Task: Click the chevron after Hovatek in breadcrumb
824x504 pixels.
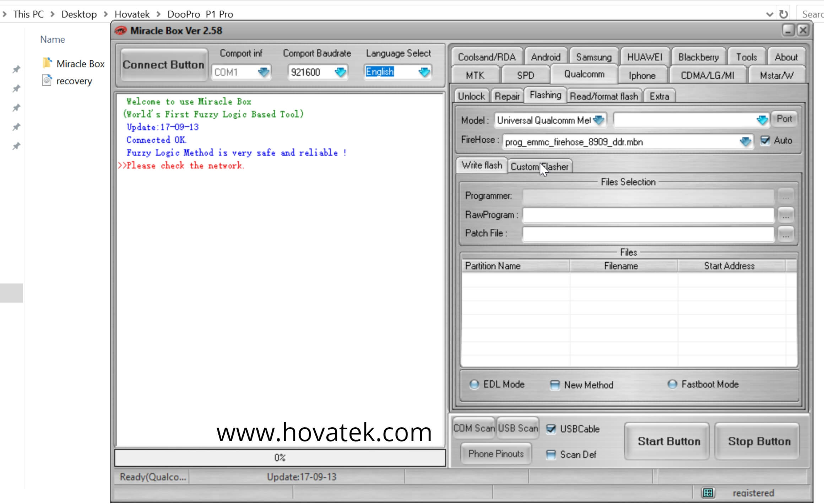Action: (x=158, y=14)
